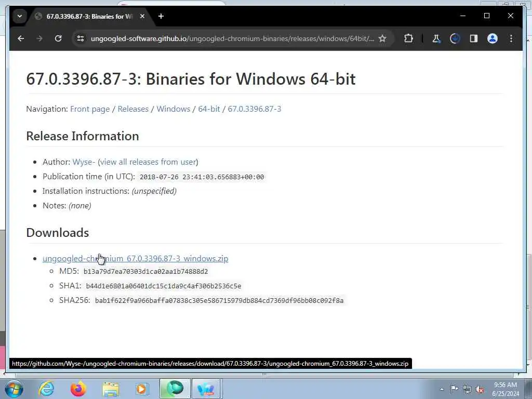Follow the Windows navigation link
Viewport: 532px width, 399px height.
(x=174, y=109)
